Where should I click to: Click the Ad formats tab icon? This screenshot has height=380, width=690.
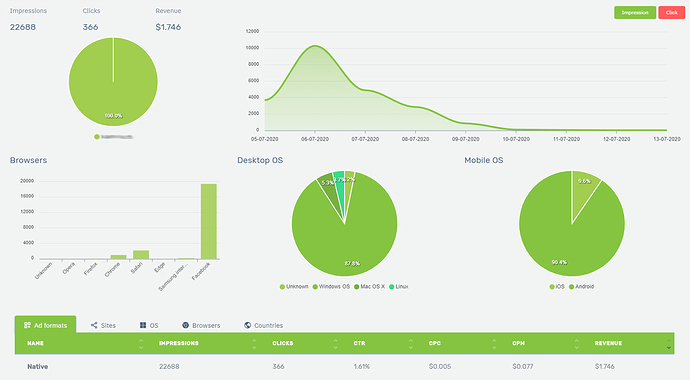27,325
